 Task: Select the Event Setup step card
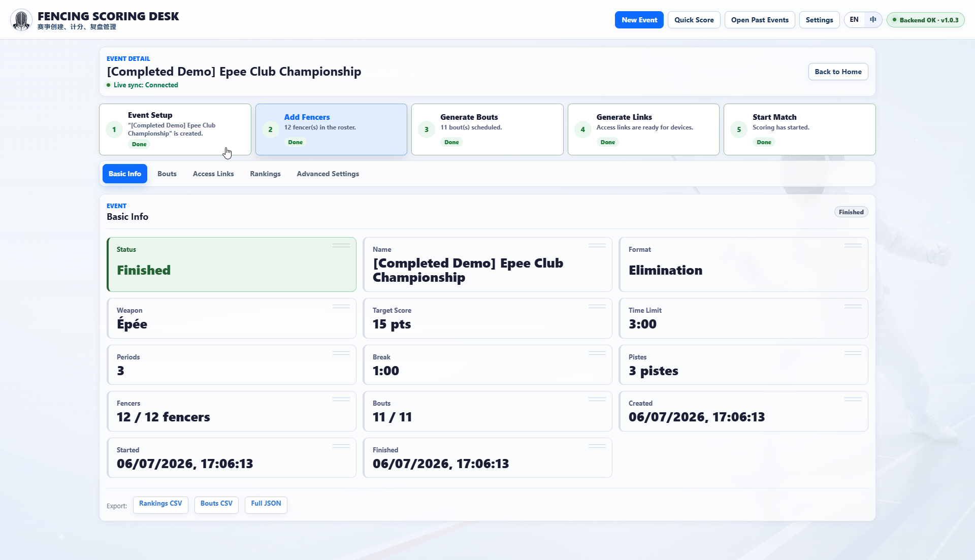coord(175,129)
